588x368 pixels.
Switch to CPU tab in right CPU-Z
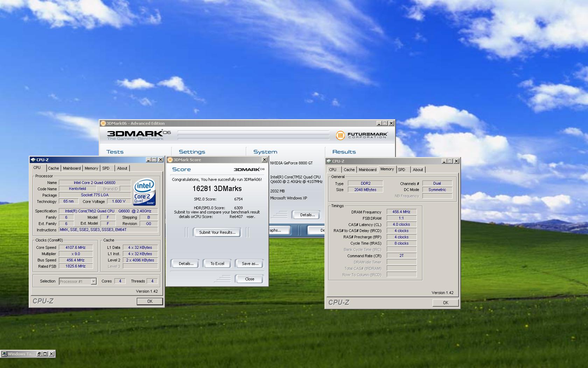(x=333, y=170)
